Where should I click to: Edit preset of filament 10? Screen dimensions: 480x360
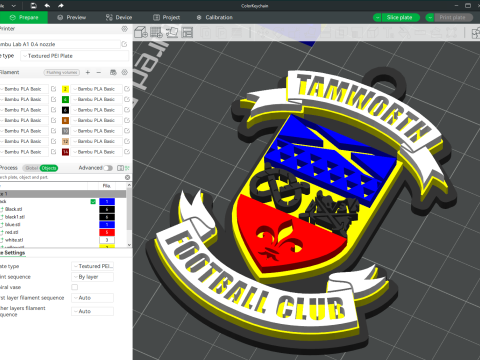pos(127,131)
